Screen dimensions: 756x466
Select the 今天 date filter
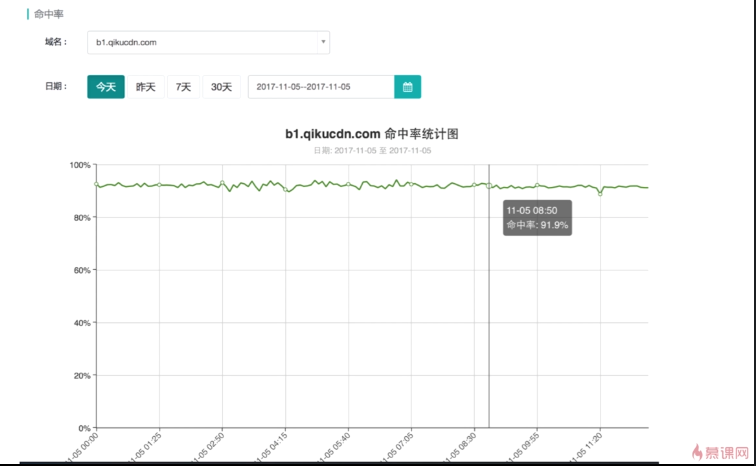click(x=106, y=87)
